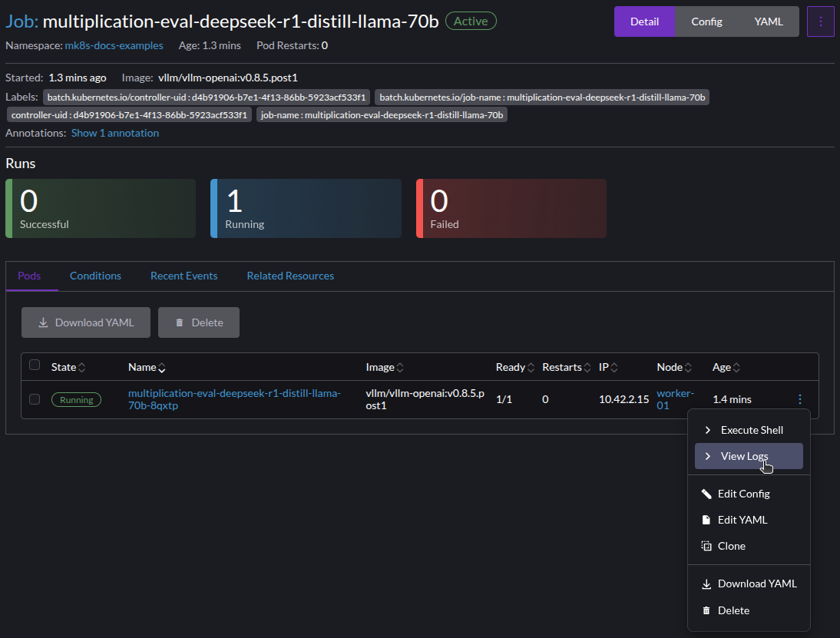840x638 pixels.
Task: Click the Running count card
Action: tap(306, 208)
